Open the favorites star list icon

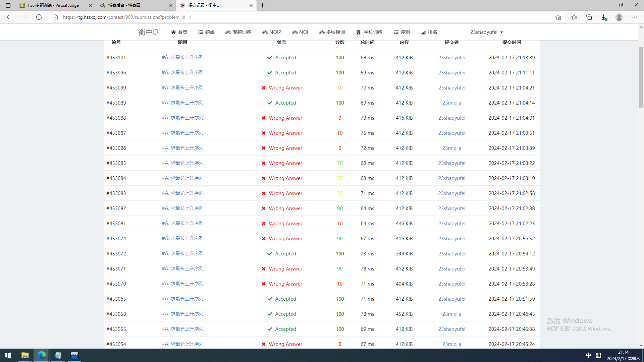[574, 17]
